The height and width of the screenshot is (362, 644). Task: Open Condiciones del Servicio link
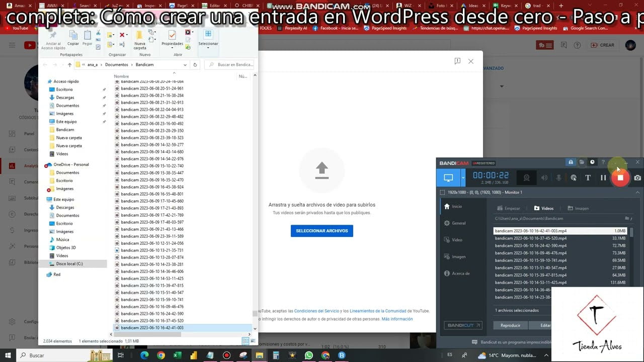(316, 311)
